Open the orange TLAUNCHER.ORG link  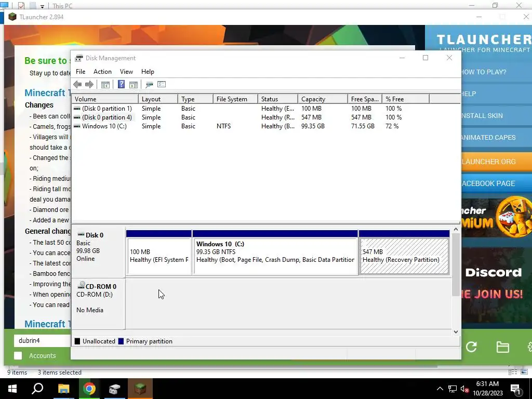click(x=496, y=162)
